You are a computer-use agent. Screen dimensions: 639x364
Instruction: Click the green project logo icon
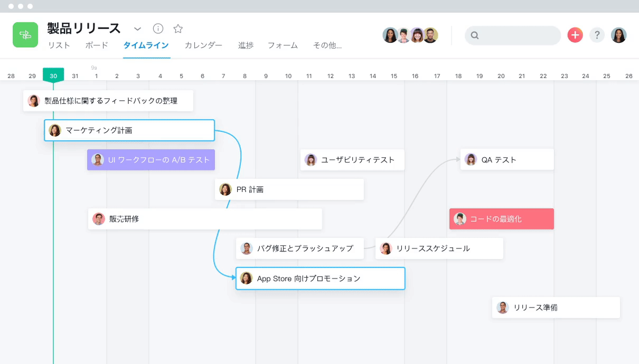[25, 34]
